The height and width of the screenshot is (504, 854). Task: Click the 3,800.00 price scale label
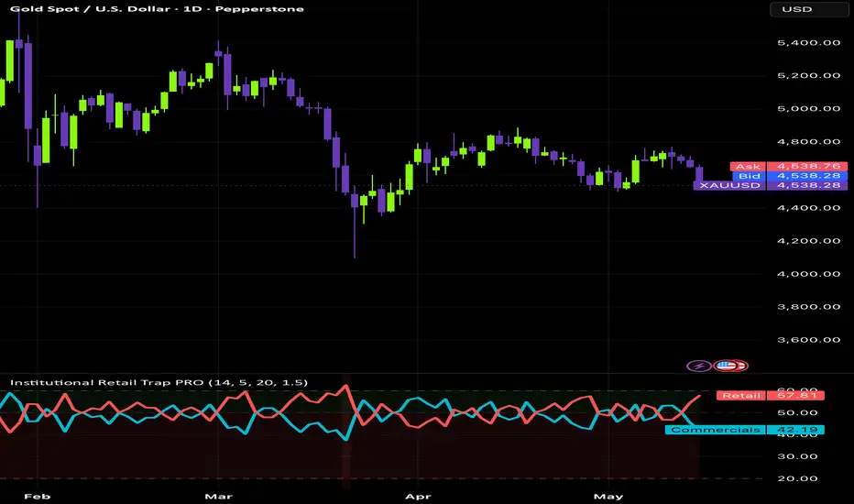point(809,307)
